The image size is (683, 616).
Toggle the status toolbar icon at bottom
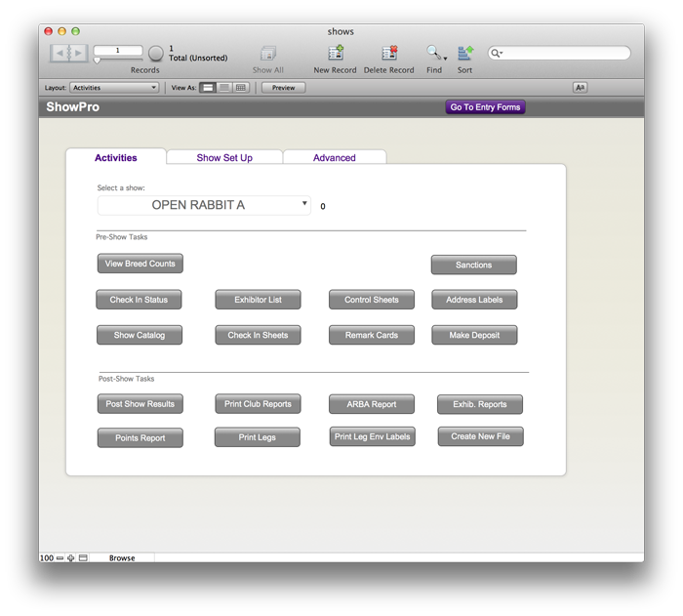point(83,558)
